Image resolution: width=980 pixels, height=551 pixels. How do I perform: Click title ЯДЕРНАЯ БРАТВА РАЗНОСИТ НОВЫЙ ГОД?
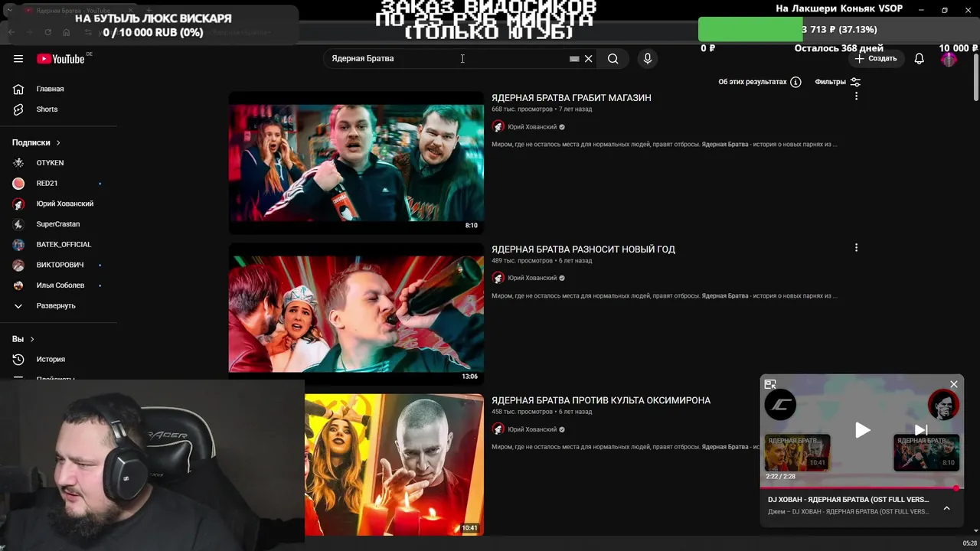click(583, 249)
